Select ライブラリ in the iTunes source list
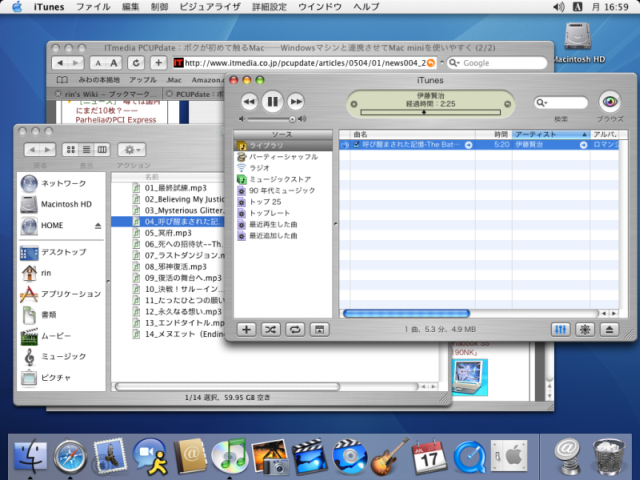The height and width of the screenshot is (480, 640). coord(283,145)
